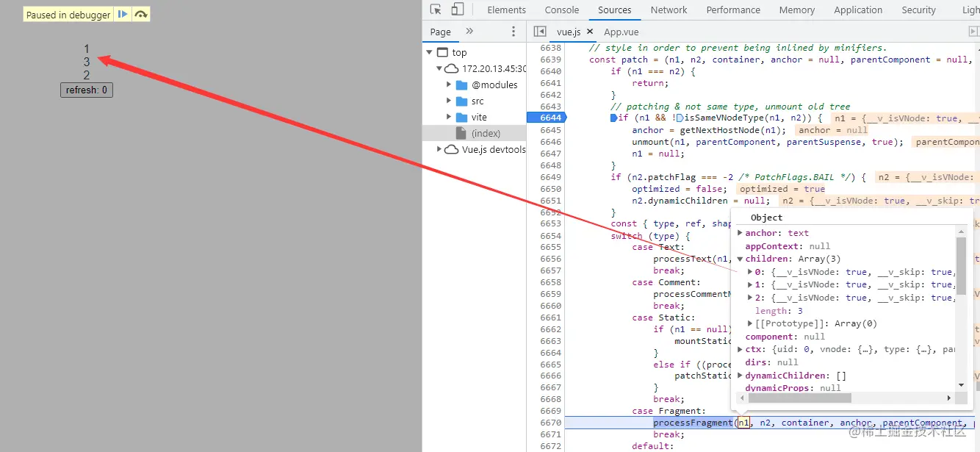Image resolution: width=980 pixels, height=452 pixels.
Task: Switch to the Application tab
Action: tap(858, 10)
